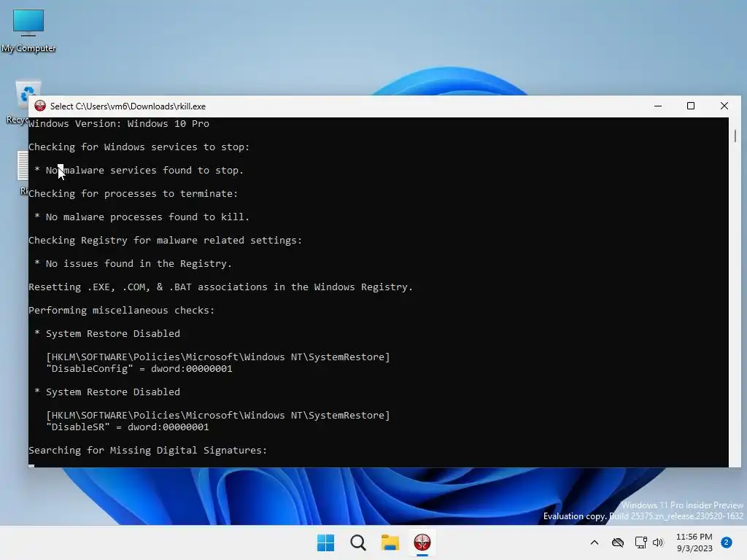Click 'Checking Registry for malware related settings:' line
The image size is (747, 560).
166,240
